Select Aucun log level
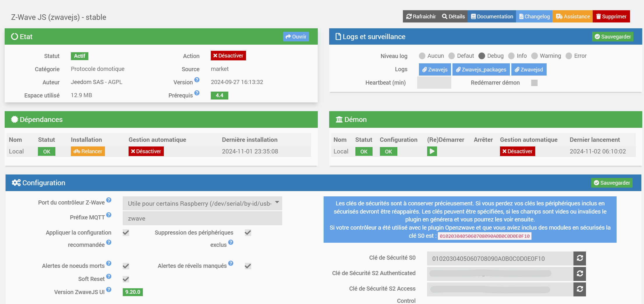This screenshot has height=304, width=644. [422, 56]
